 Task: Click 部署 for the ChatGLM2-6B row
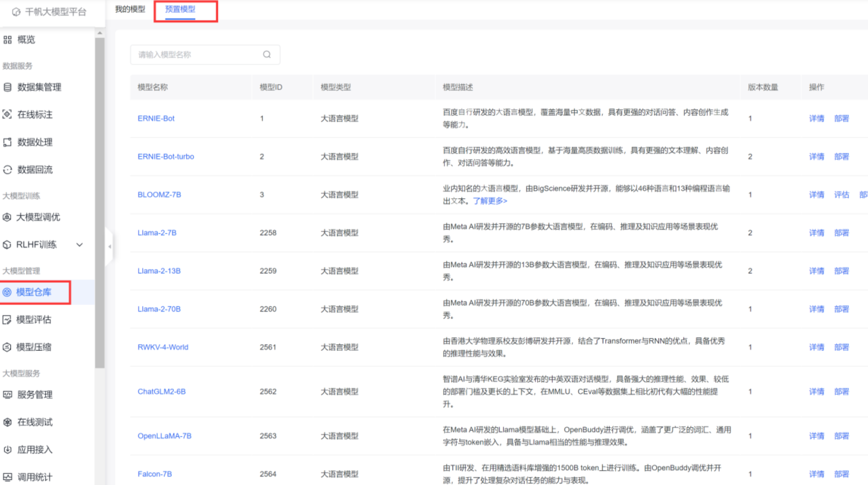pyautogui.click(x=841, y=391)
